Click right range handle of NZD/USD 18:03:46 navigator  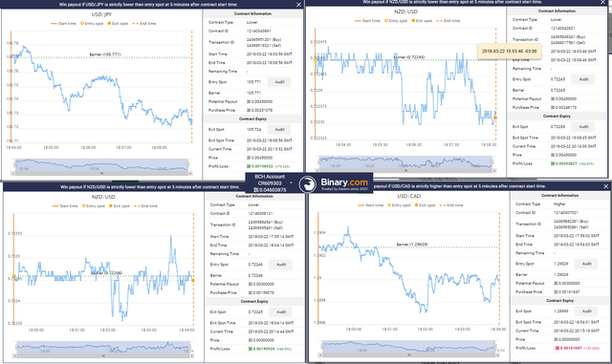[492, 161]
